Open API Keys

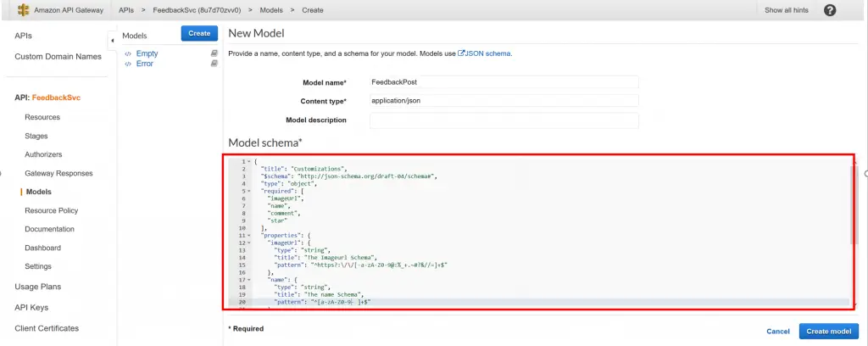31,307
